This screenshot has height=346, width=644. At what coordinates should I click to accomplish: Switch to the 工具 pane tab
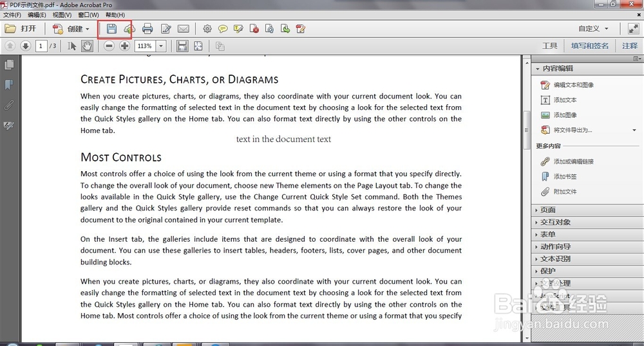(x=549, y=46)
